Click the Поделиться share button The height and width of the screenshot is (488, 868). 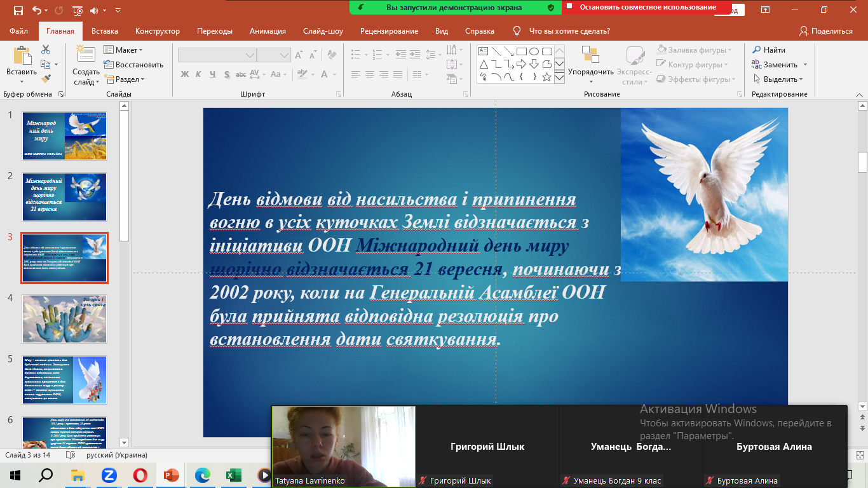tap(826, 31)
